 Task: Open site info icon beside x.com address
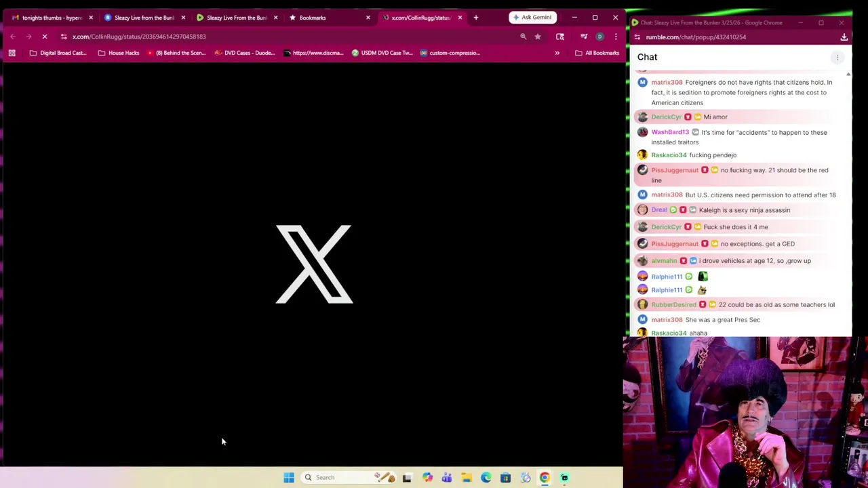point(64,37)
